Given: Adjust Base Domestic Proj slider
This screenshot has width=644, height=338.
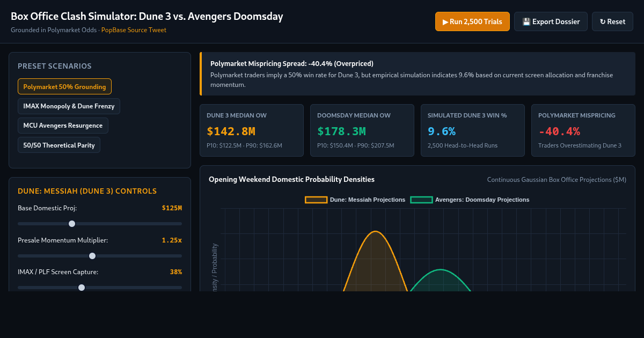Looking at the screenshot, I should 100,224.
